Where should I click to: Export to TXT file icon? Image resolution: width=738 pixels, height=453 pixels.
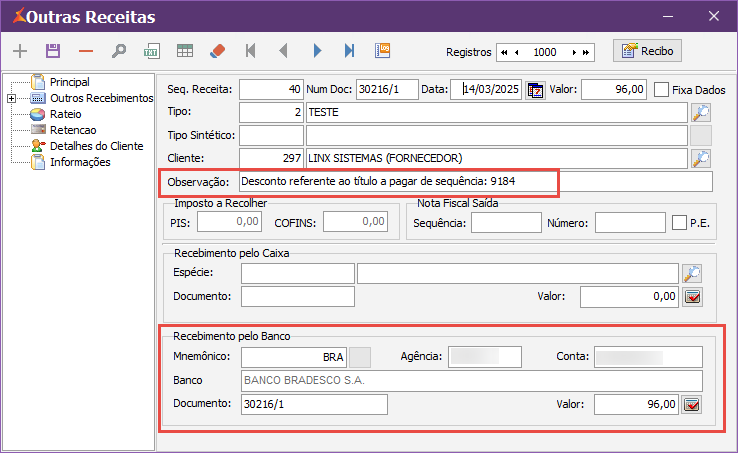152,51
